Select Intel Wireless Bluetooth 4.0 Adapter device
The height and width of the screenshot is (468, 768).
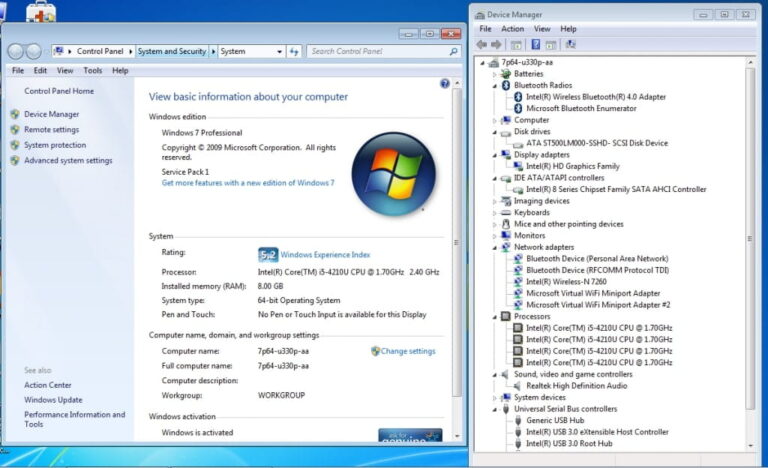coord(595,97)
